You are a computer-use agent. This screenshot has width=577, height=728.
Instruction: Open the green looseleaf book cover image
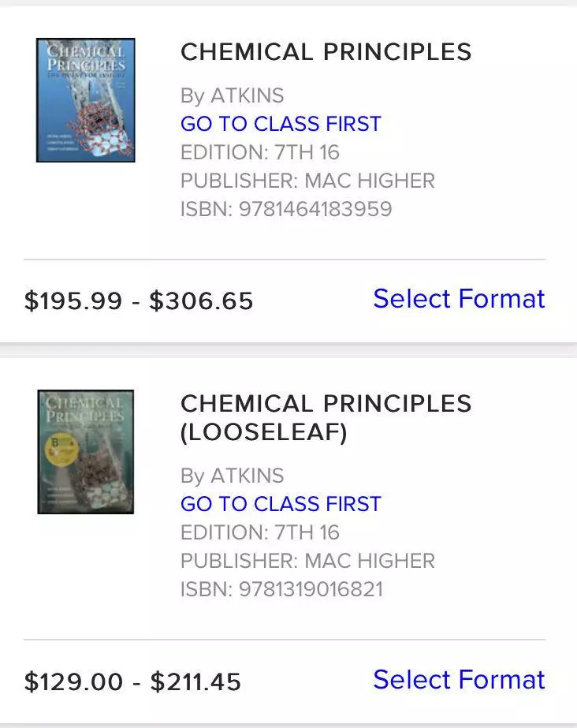coord(85,452)
